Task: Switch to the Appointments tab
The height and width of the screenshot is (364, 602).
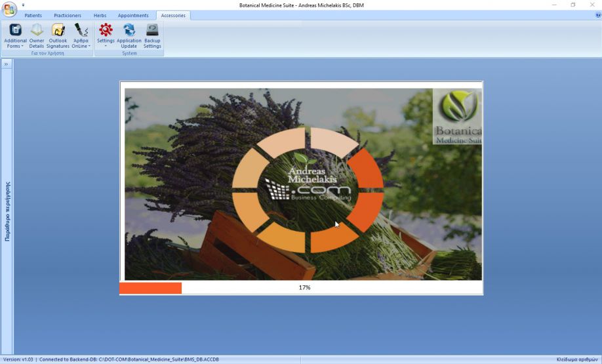Action: click(133, 15)
